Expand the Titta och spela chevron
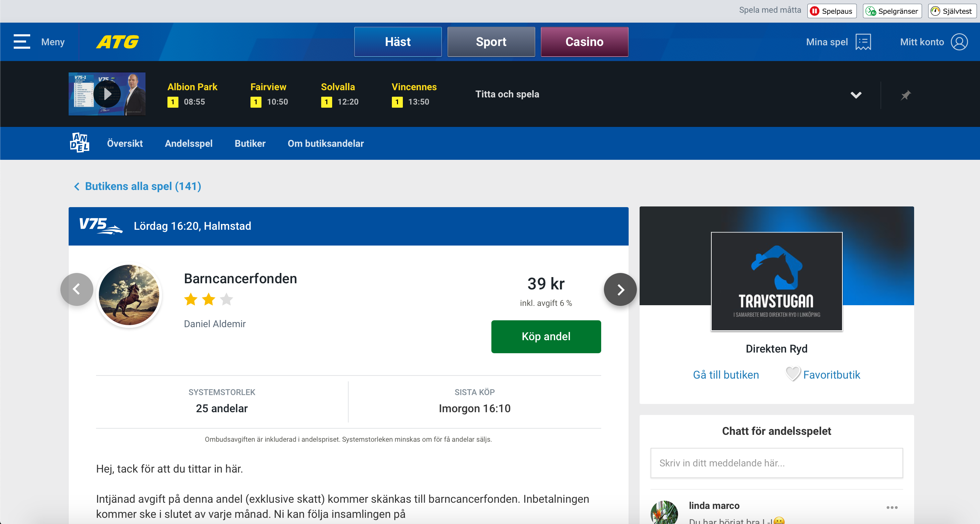Screen dimensions: 980x524 click(855, 95)
